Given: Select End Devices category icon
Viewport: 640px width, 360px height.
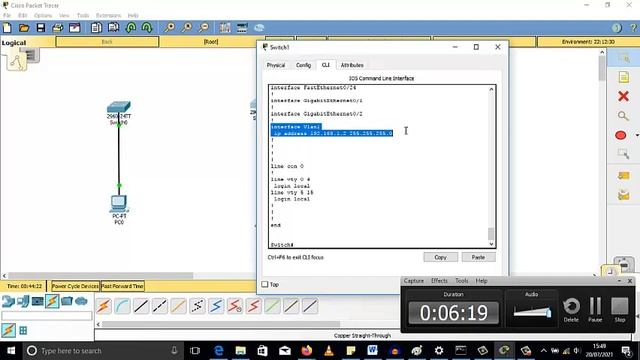Looking at the screenshot, I should tap(23, 301).
